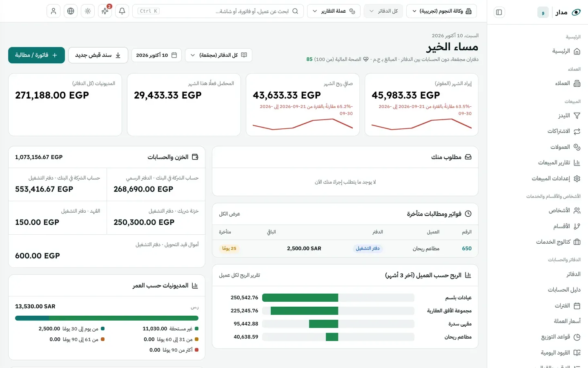Click the إيراد الشهر (المفوتر) revenue trend chart
Viewport: 588px width, 368px height.
[421, 124]
